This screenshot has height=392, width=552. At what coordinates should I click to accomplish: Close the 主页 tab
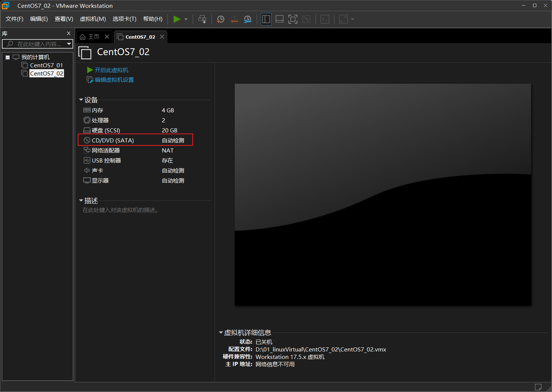pos(107,36)
